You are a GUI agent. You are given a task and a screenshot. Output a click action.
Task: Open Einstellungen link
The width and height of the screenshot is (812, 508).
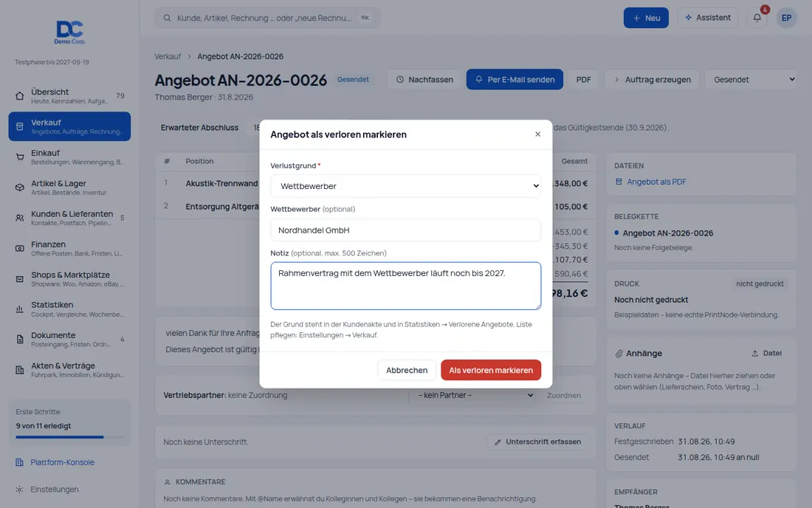point(55,490)
